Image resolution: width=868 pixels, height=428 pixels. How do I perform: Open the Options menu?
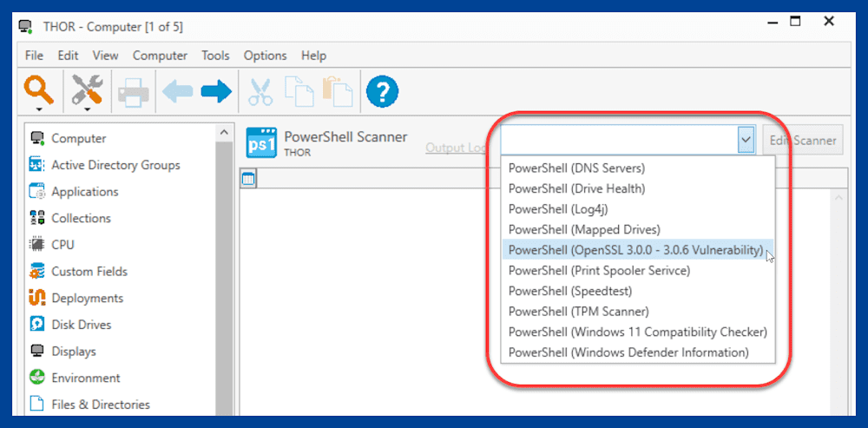point(265,56)
